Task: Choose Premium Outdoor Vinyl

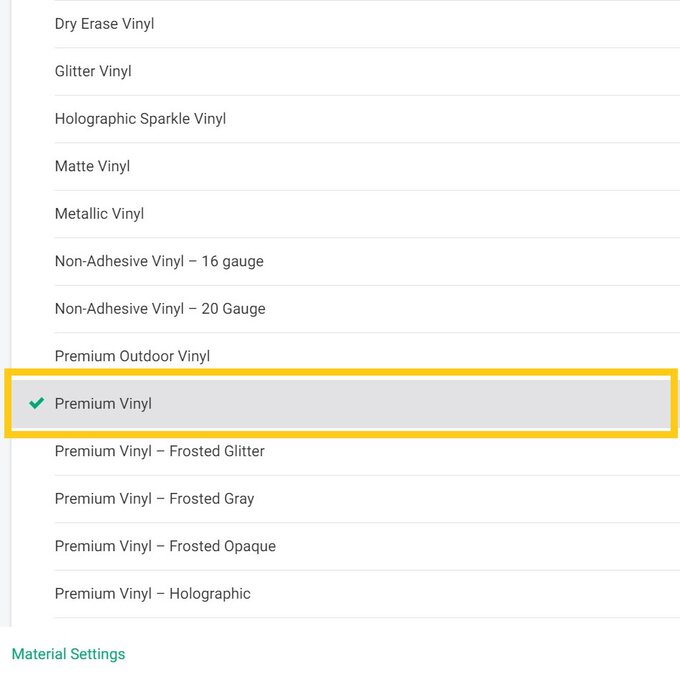Action: [x=132, y=356]
